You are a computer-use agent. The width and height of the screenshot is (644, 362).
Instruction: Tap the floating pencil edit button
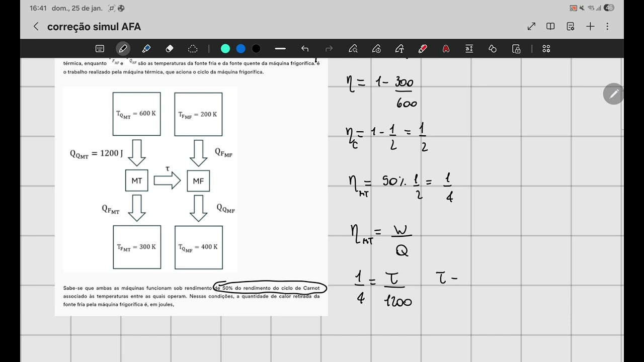tap(614, 94)
